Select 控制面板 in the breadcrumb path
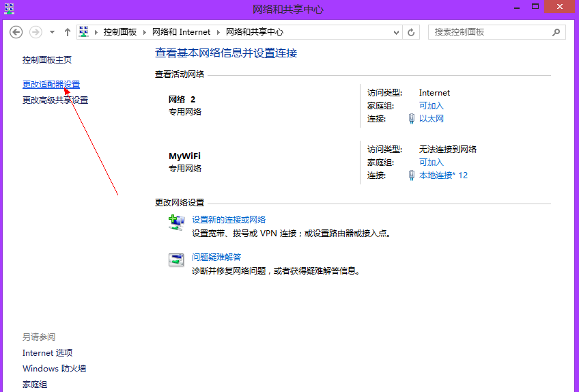 (x=120, y=32)
